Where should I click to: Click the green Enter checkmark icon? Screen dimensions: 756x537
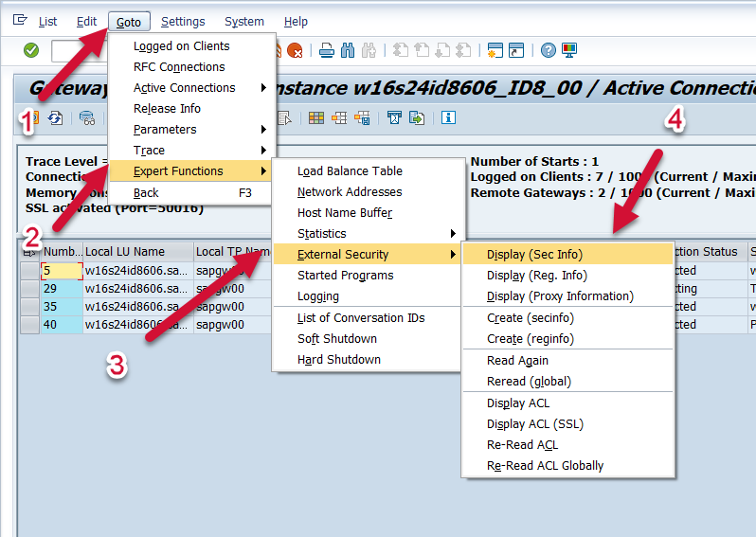click(31, 50)
